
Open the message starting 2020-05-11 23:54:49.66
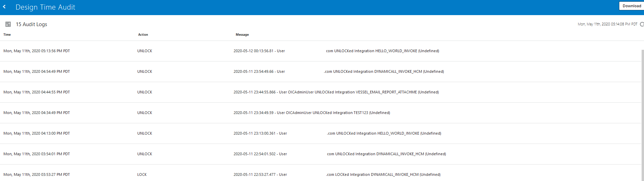(x=339, y=71)
